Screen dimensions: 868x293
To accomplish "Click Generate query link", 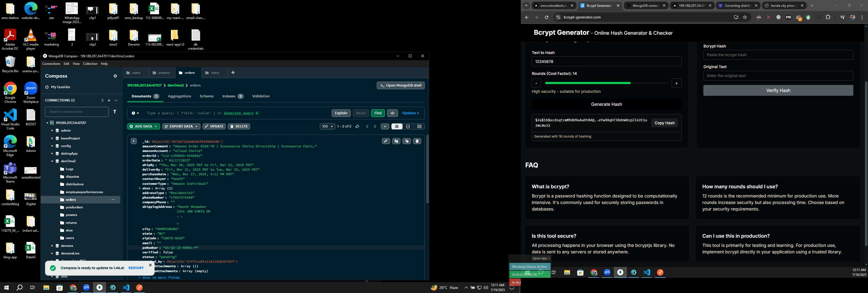I will tap(239, 113).
